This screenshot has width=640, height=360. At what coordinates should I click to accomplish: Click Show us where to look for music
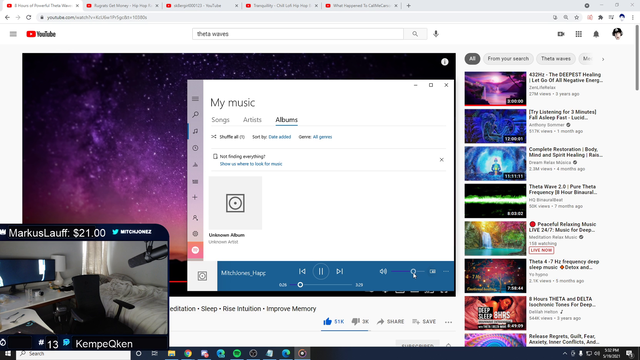(251, 164)
